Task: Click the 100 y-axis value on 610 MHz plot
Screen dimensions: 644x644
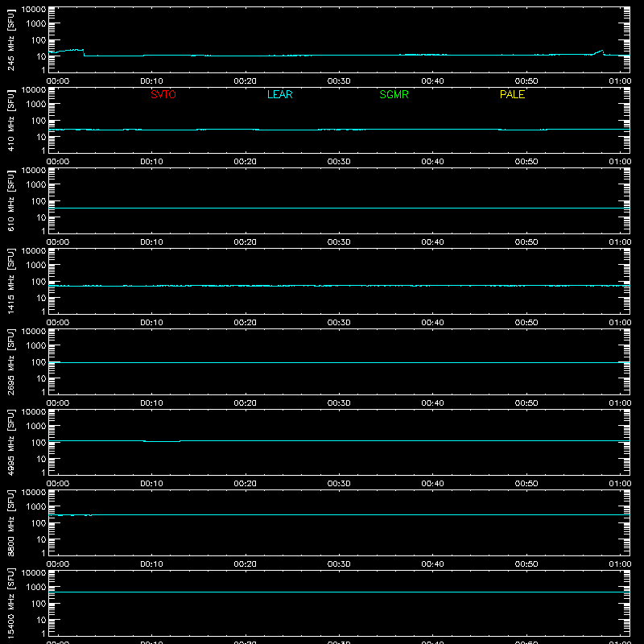Action: (39, 200)
